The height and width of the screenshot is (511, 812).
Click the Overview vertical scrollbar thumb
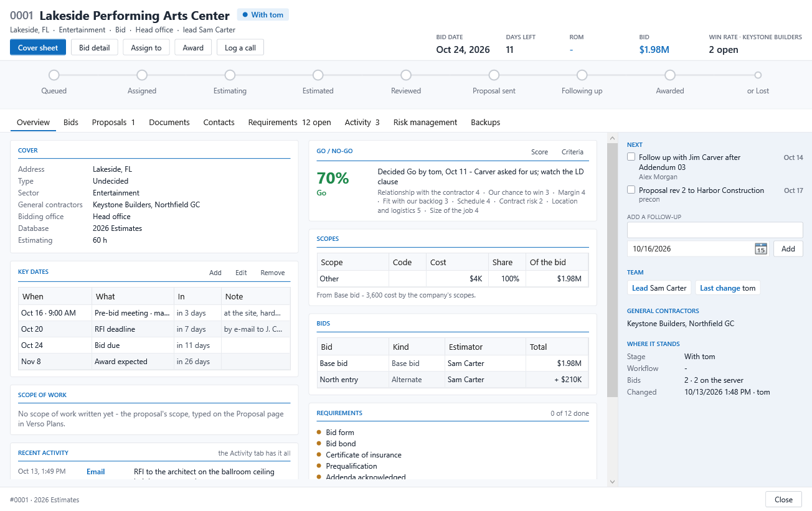coord(613,269)
